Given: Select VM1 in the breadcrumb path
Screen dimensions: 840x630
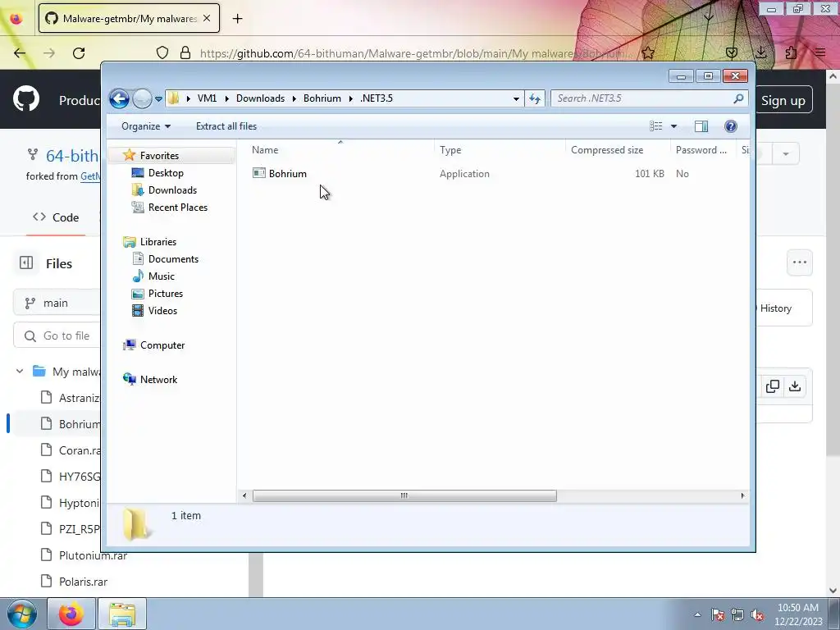Looking at the screenshot, I should pyautogui.click(x=207, y=98).
